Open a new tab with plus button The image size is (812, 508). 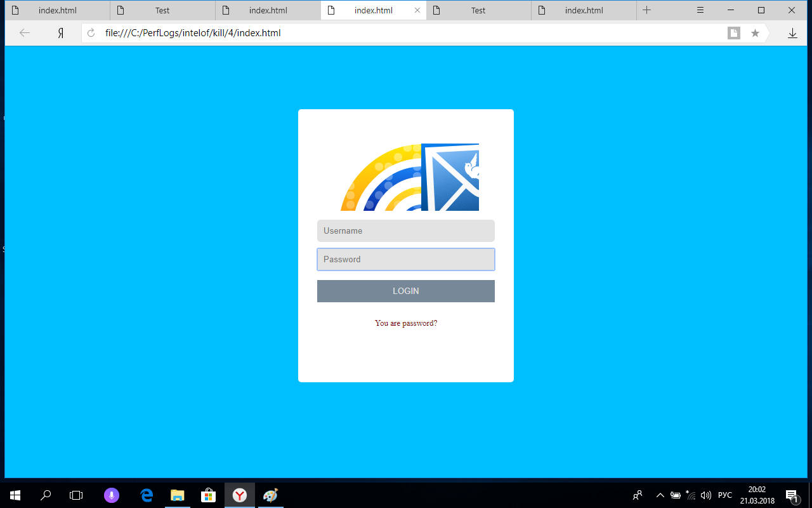[x=646, y=10]
